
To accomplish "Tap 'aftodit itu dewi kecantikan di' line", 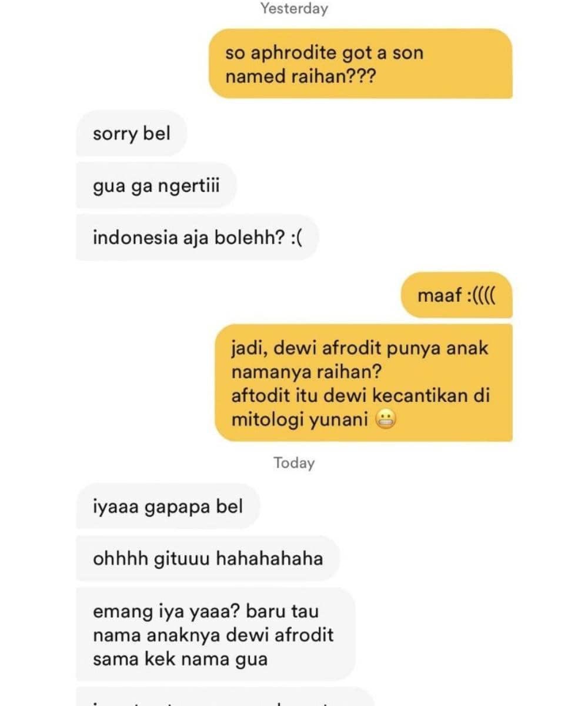I will click(x=360, y=395).
